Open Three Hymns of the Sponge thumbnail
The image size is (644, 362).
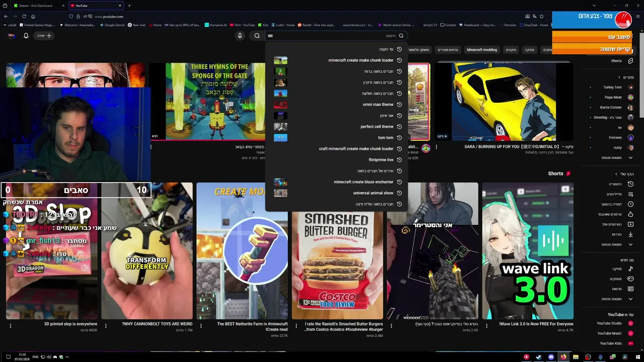coord(209,101)
